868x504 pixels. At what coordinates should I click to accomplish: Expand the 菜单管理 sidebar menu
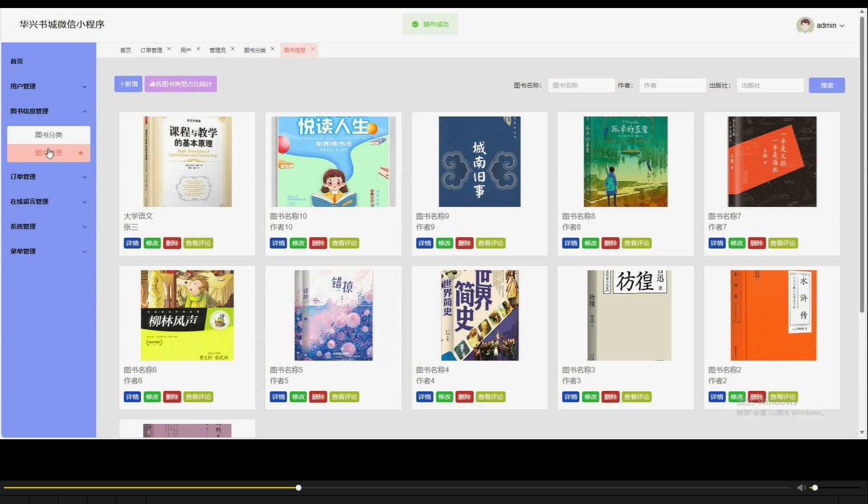coord(49,251)
